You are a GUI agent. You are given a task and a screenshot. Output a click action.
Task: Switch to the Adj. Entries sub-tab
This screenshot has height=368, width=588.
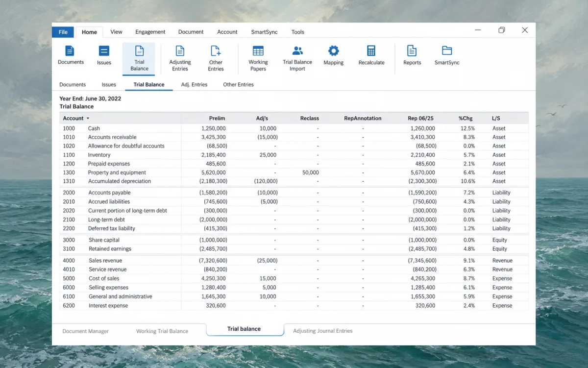tap(194, 85)
